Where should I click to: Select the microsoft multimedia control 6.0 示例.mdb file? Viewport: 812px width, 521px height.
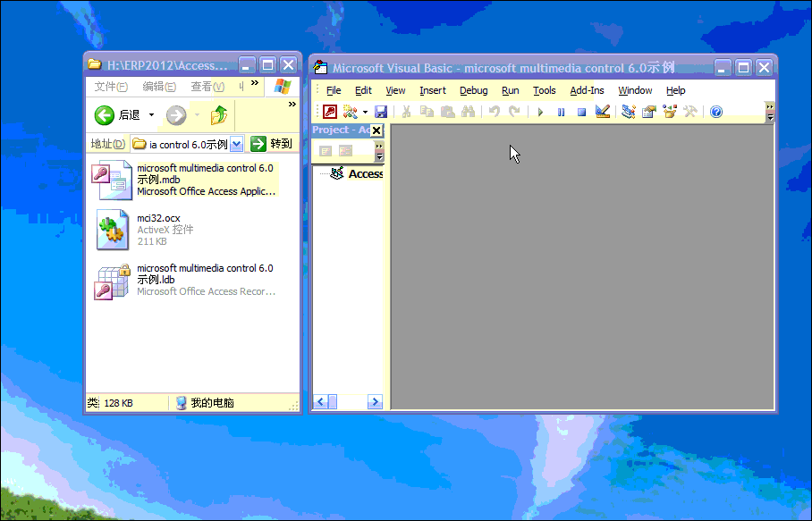click(185, 180)
